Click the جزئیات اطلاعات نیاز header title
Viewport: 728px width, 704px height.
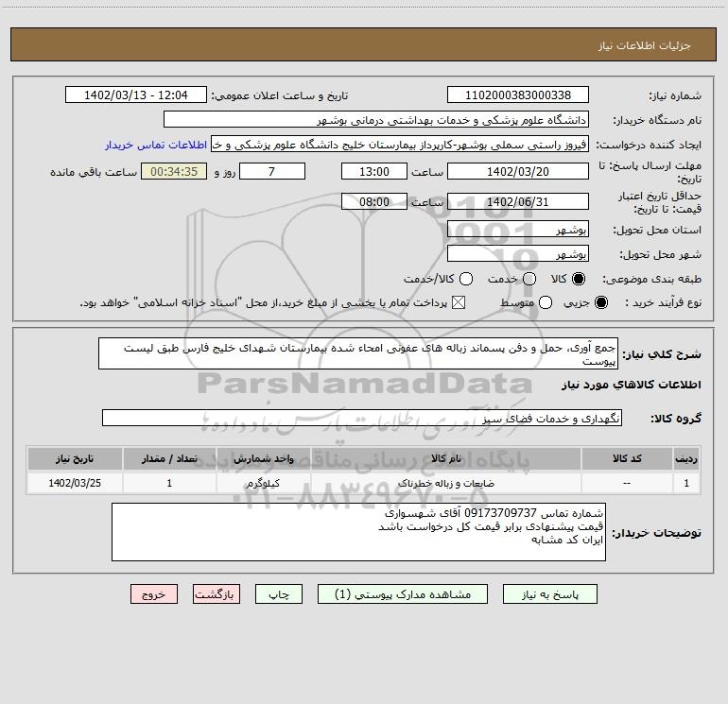click(x=645, y=45)
